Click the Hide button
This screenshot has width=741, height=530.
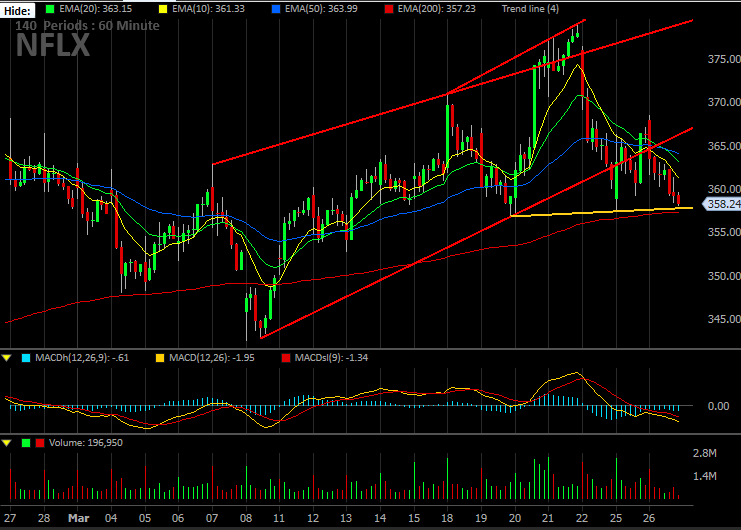click(18, 10)
